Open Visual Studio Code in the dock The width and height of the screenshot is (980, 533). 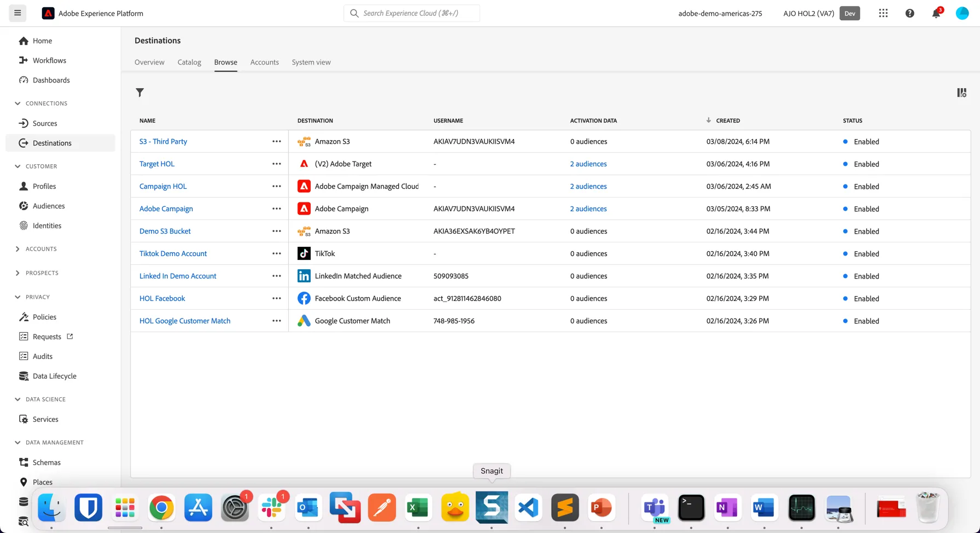[x=528, y=507]
